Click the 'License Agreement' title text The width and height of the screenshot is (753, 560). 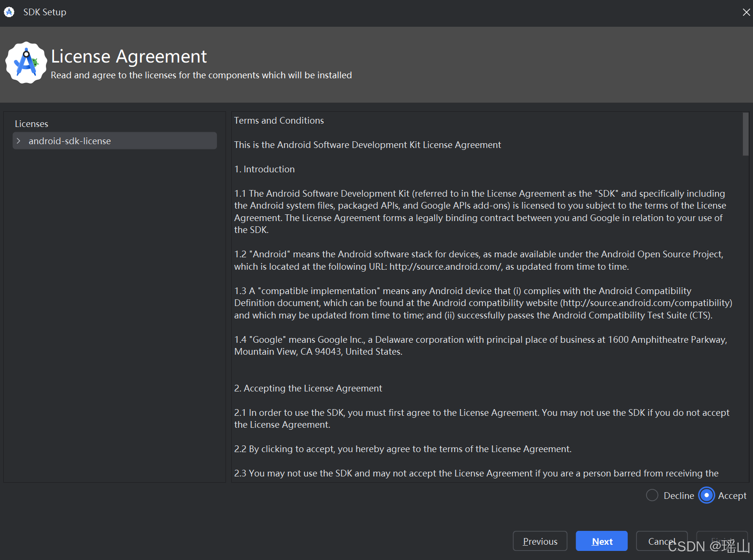point(129,56)
